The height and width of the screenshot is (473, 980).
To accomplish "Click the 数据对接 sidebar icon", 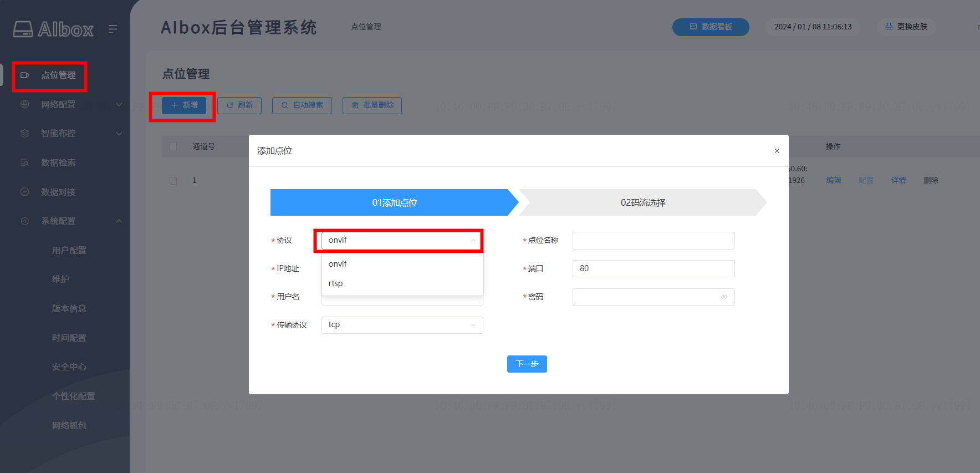I will [25, 192].
